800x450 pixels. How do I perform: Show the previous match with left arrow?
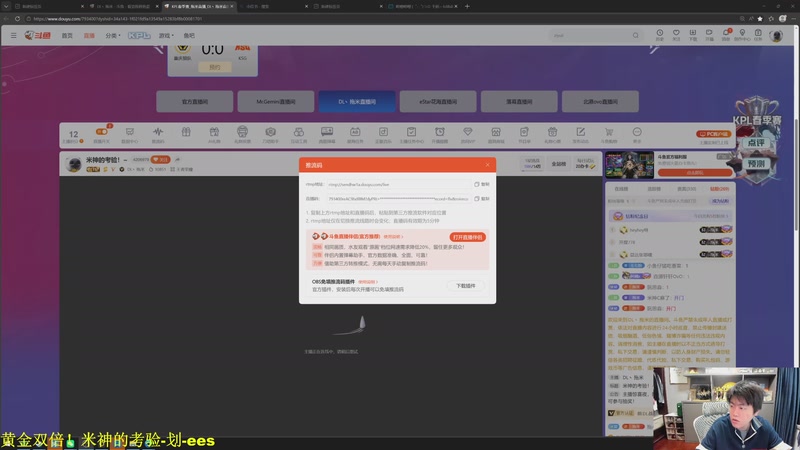(x=159, y=49)
